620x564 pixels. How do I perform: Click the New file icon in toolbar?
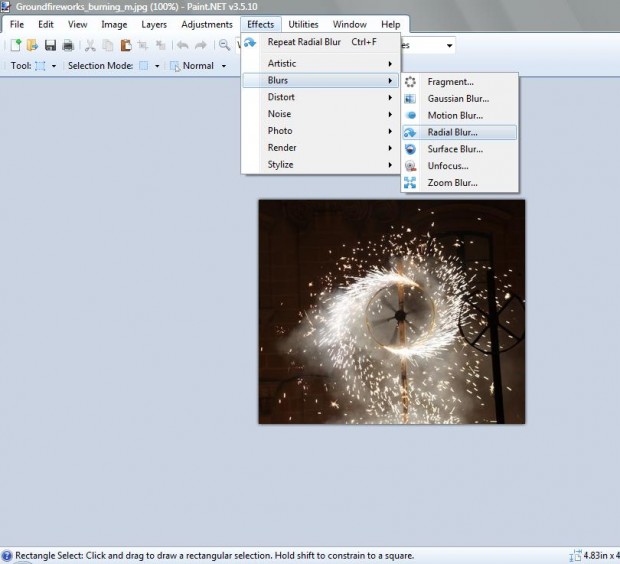tap(16, 45)
